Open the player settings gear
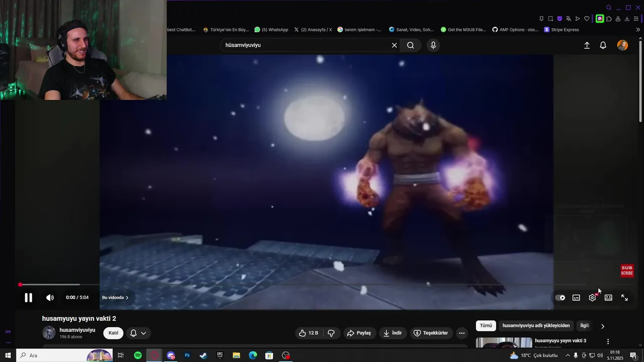The height and width of the screenshot is (362, 644). tap(592, 298)
